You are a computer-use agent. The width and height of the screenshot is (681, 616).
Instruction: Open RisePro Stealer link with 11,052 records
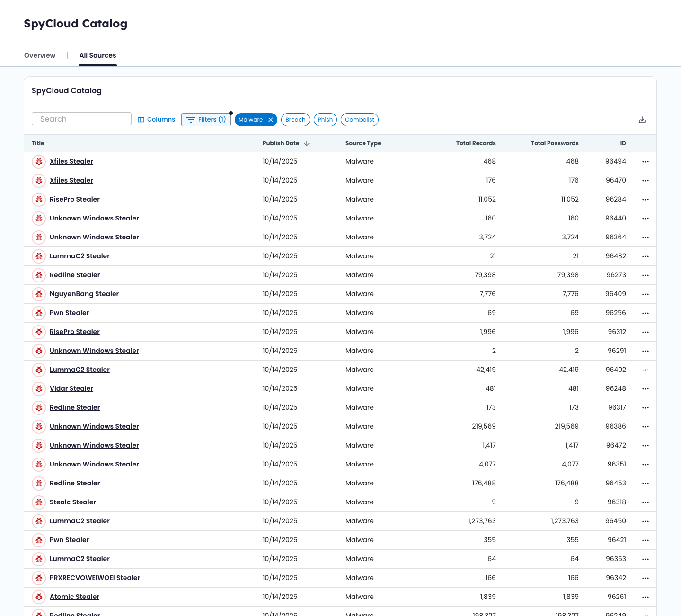coord(75,199)
